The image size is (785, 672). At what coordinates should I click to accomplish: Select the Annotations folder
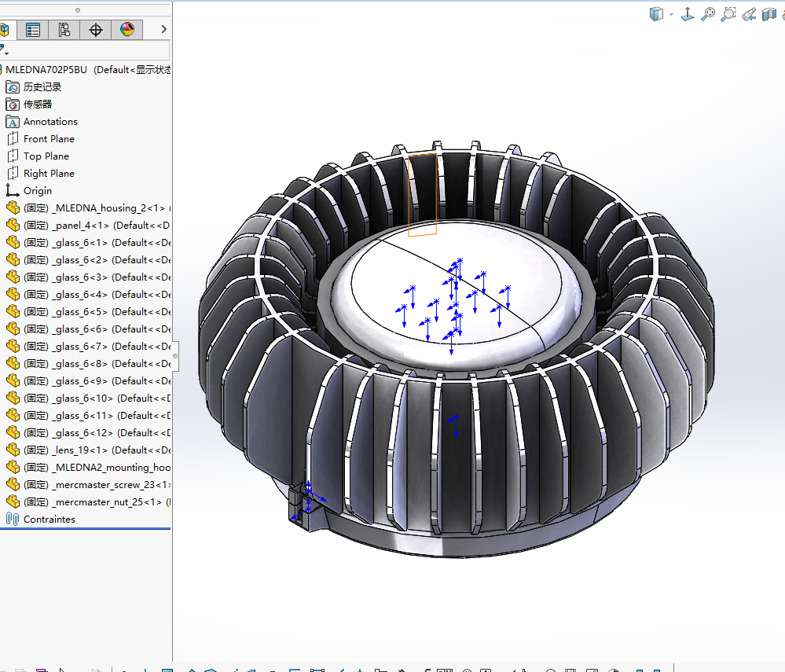pyautogui.click(x=50, y=122)
